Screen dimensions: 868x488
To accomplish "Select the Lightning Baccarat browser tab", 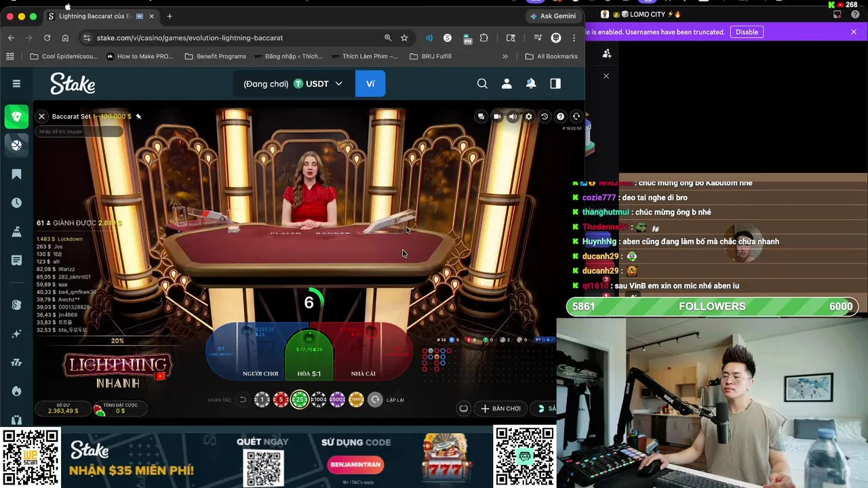I will [101, 16].
